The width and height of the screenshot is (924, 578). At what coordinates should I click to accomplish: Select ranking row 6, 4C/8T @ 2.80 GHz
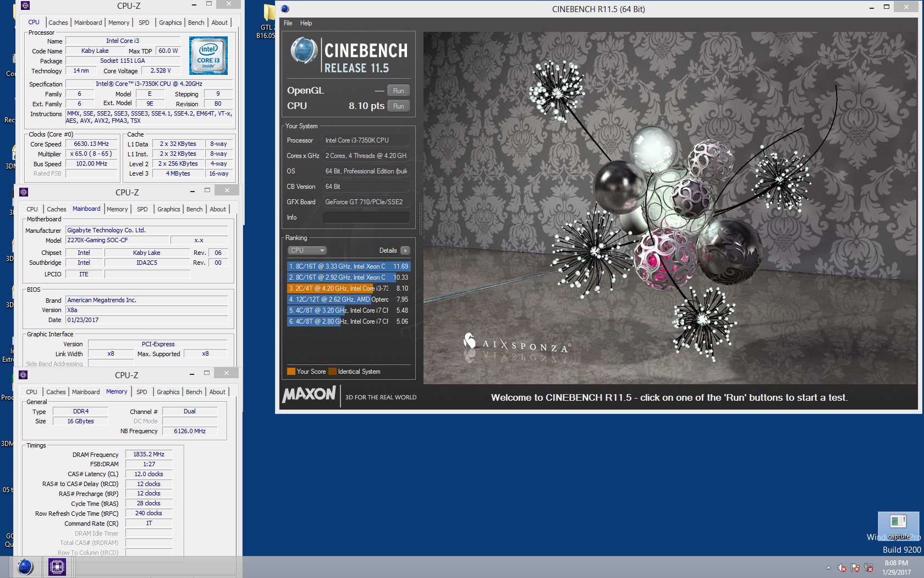349,321
